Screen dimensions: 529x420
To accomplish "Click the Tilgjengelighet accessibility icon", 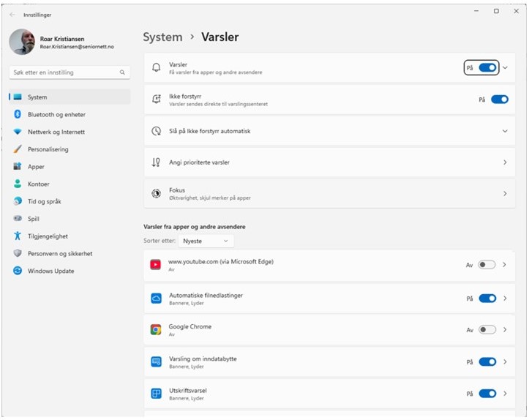I will tap(18, 236).
